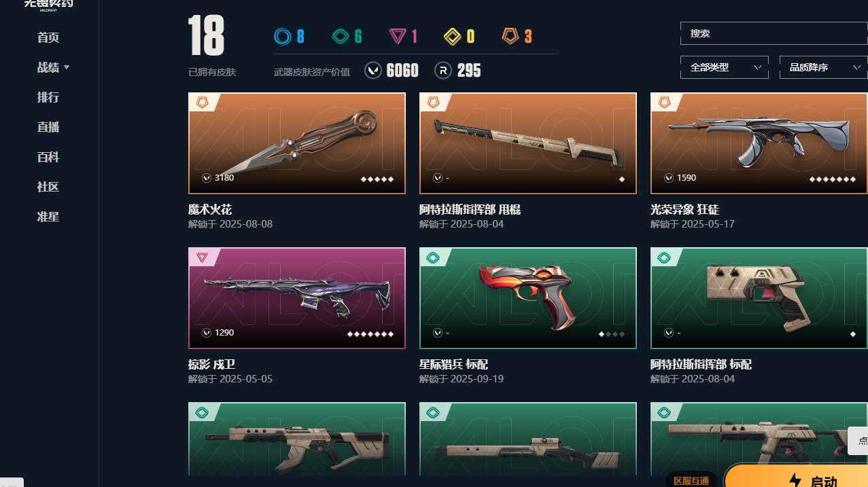Click the tier badge on 魔术火花 card
The image size is (868, 487).
point(202,102)
